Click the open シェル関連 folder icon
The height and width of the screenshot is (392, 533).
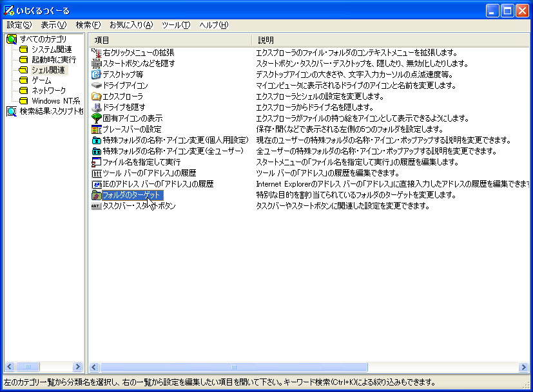[23, 70]
